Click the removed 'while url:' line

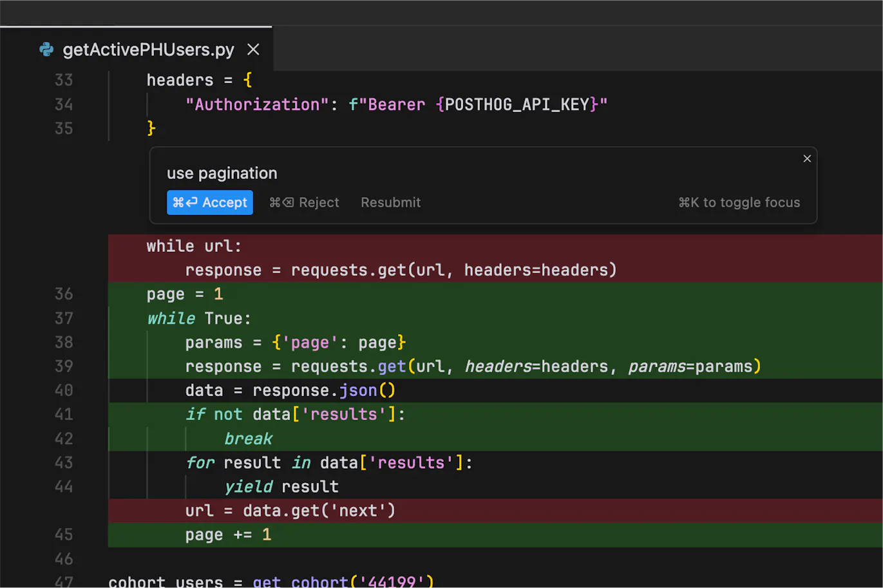pos(193,246)
